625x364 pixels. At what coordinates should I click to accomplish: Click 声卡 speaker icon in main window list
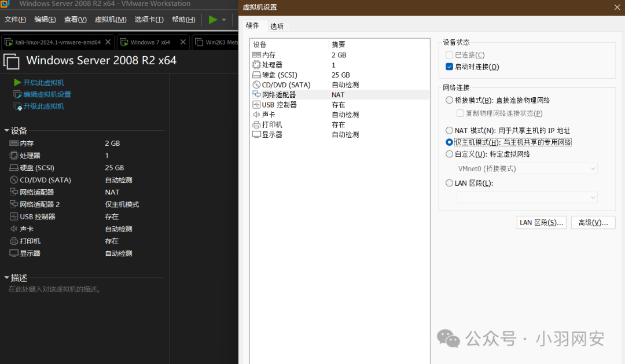pos(14,229)
